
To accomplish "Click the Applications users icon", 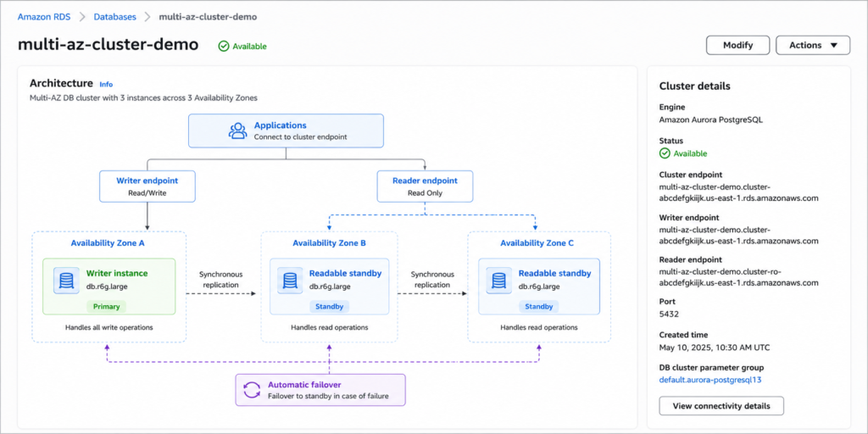I will click(237, 131).
